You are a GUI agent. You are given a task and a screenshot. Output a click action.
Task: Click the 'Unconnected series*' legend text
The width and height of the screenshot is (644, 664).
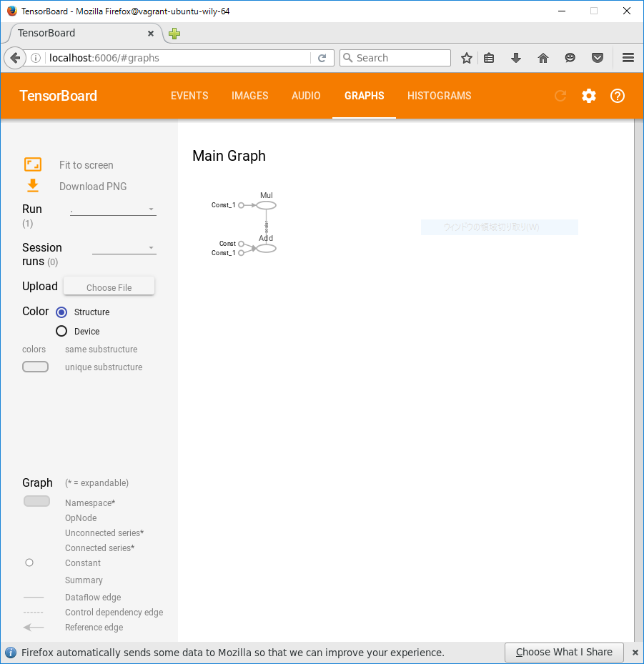(104, 532)
